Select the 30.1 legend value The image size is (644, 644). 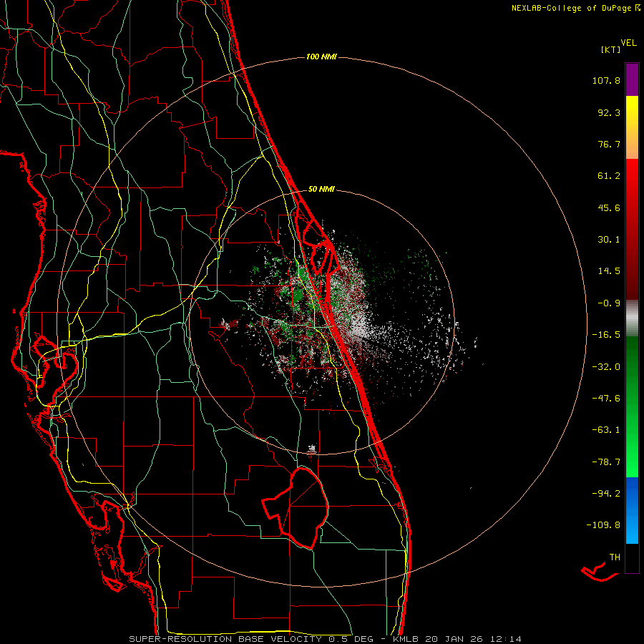(609, 240)
